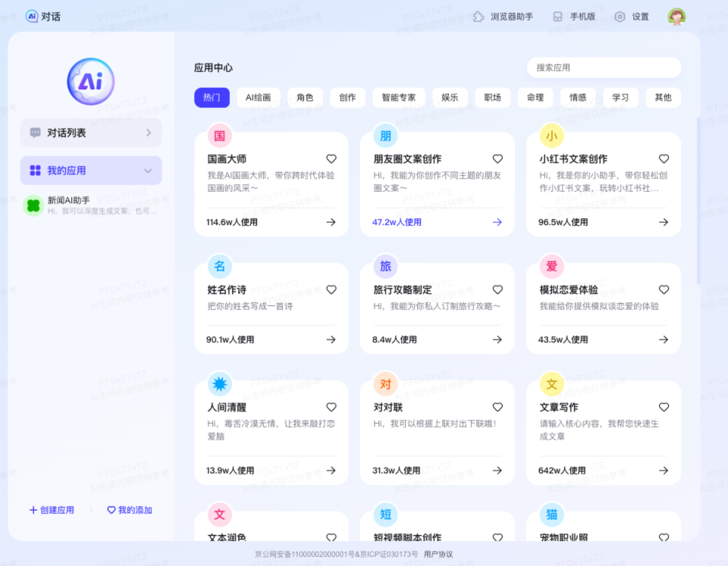
Task: Click the 猫 badge of 宠物职业照
Action: [551, 514]
